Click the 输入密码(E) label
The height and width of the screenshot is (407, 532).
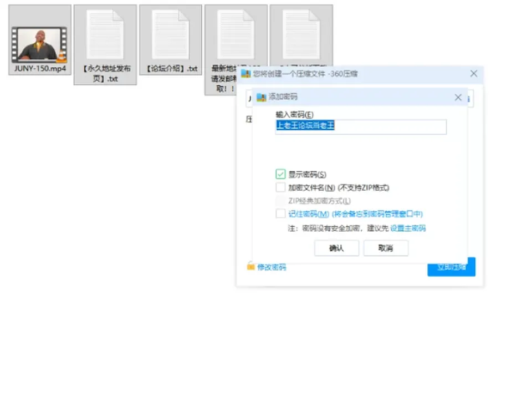point(294,114)
